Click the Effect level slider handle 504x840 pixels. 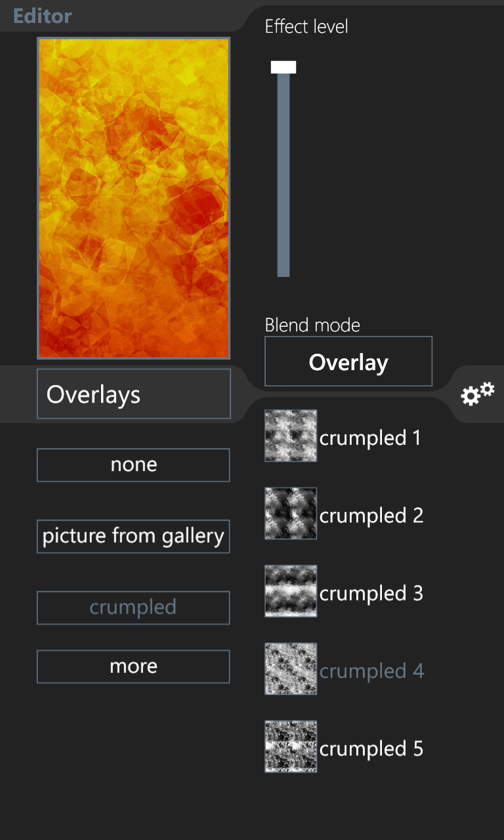coord(283,68)
